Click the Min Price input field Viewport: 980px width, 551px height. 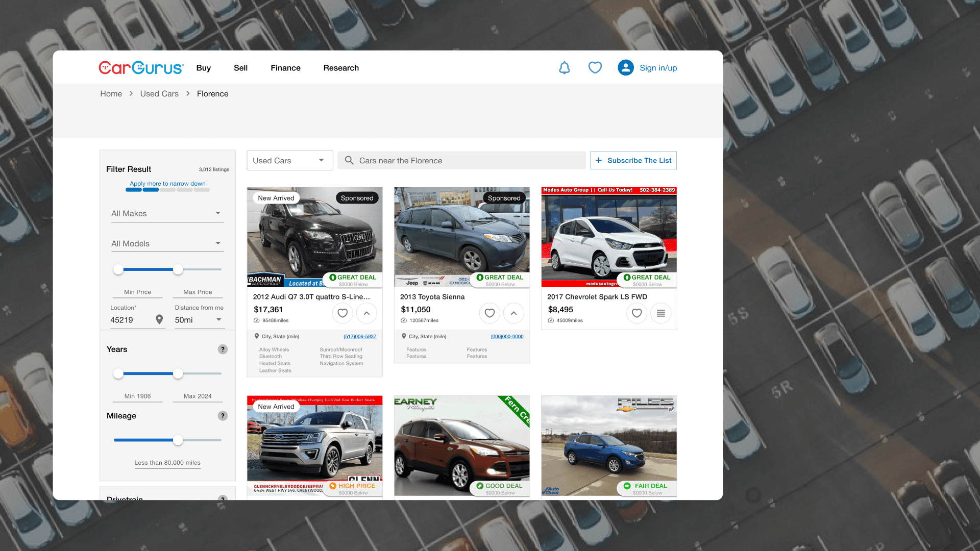[x=137, y=292]
